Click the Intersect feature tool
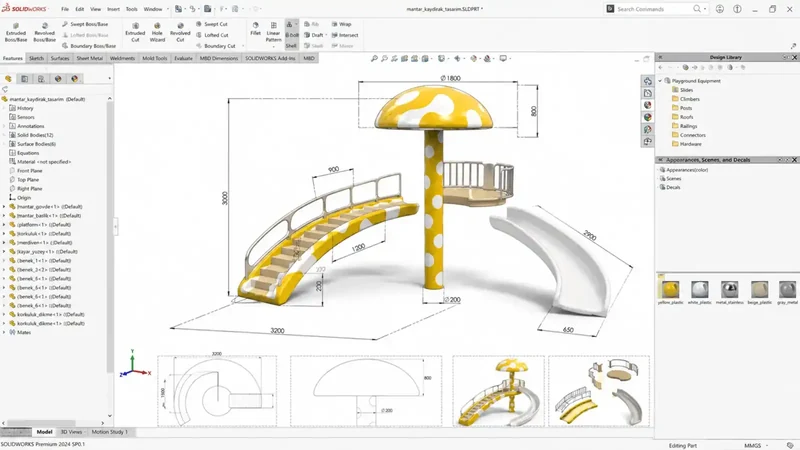The width and height of the screenshot is (800, 450). tap(344, 35)
